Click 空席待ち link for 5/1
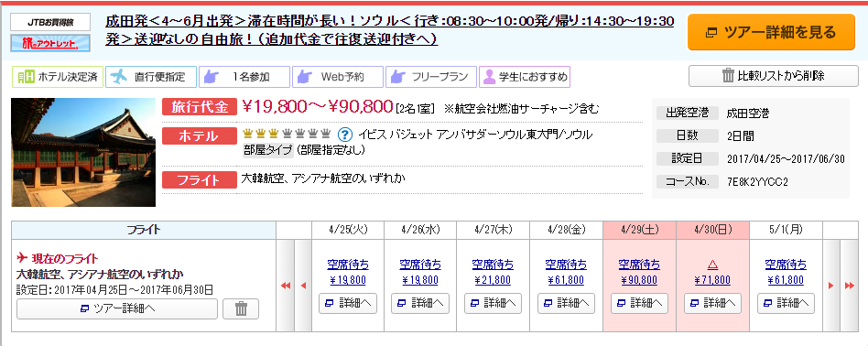This screenshot has height=346, width=868. tap(787, 265)
